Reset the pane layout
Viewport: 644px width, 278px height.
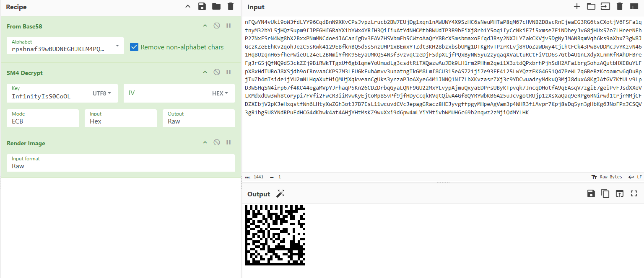[634, 6]
